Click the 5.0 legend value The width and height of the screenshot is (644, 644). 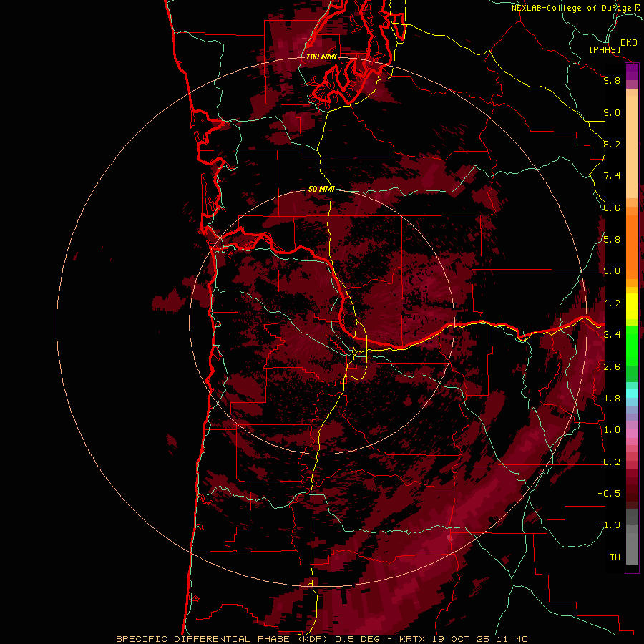[x=612, y=271]
